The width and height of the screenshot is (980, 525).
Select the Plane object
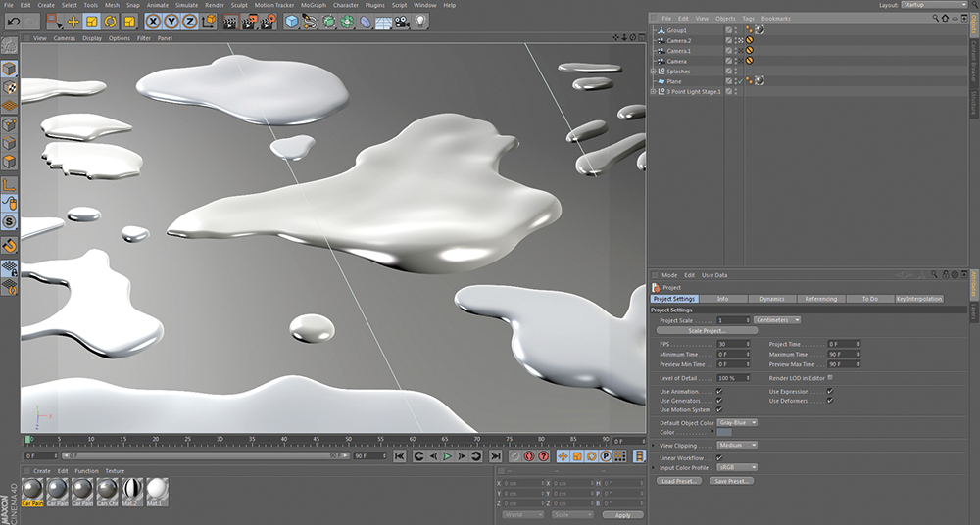pyautogui.click(x=674, y=81)
